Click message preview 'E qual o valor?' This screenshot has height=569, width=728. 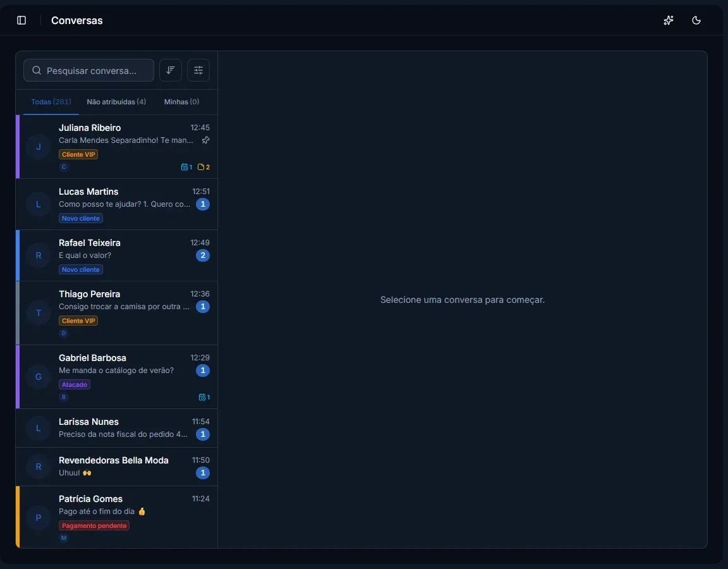[85, 255]
